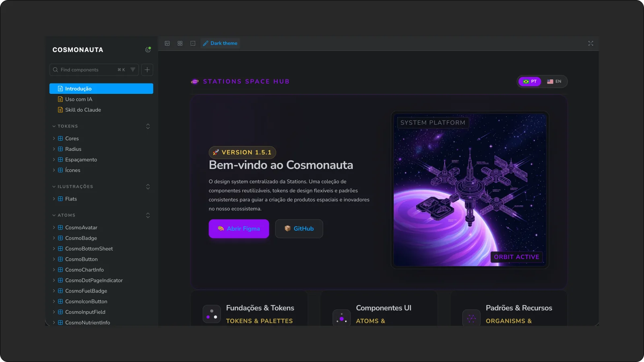
Task: Open the filter icon in the search box
Action: coord(133,70)
